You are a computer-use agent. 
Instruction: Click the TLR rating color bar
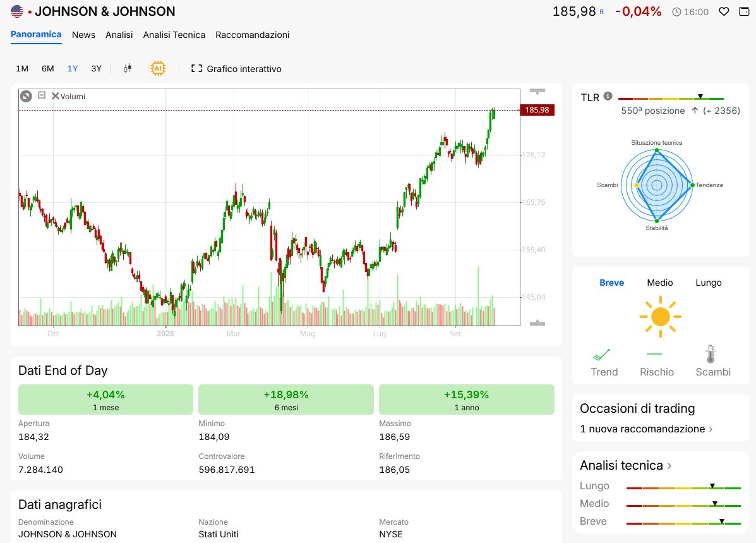(x=671, y=99)
